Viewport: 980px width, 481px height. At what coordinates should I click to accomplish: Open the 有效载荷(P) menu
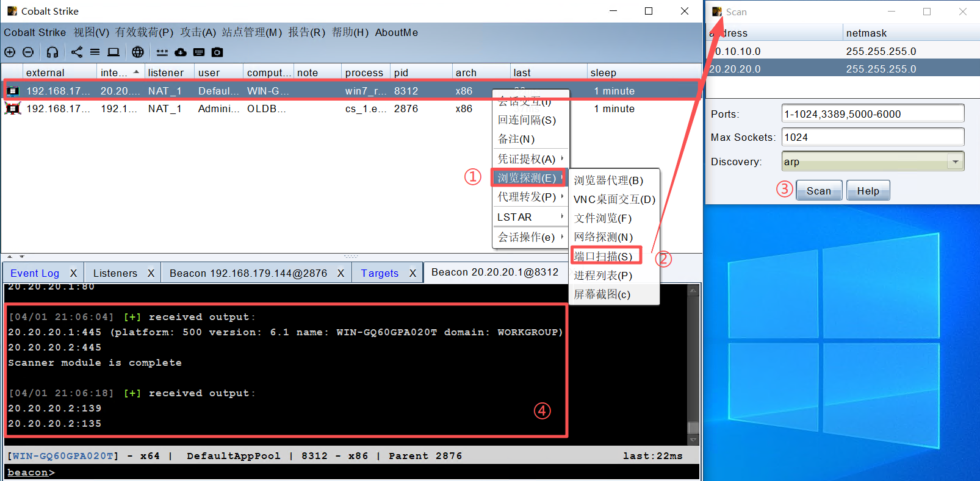(145, 32)
